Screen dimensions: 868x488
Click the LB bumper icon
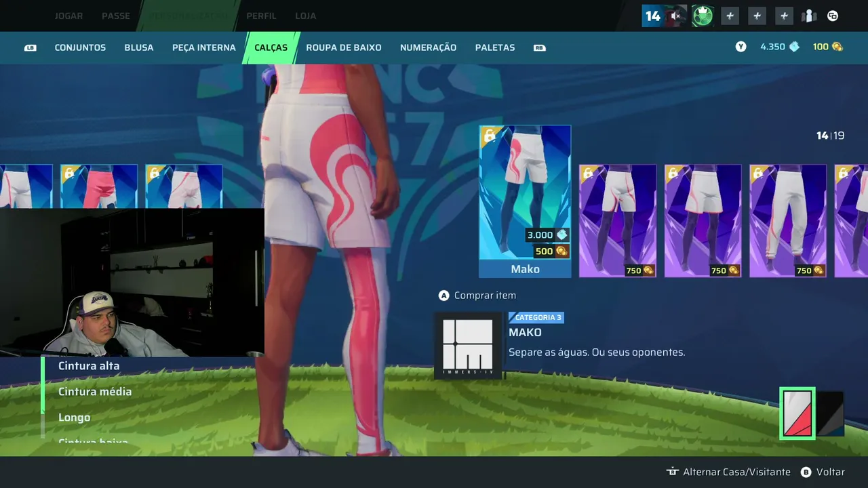(31, 47)
